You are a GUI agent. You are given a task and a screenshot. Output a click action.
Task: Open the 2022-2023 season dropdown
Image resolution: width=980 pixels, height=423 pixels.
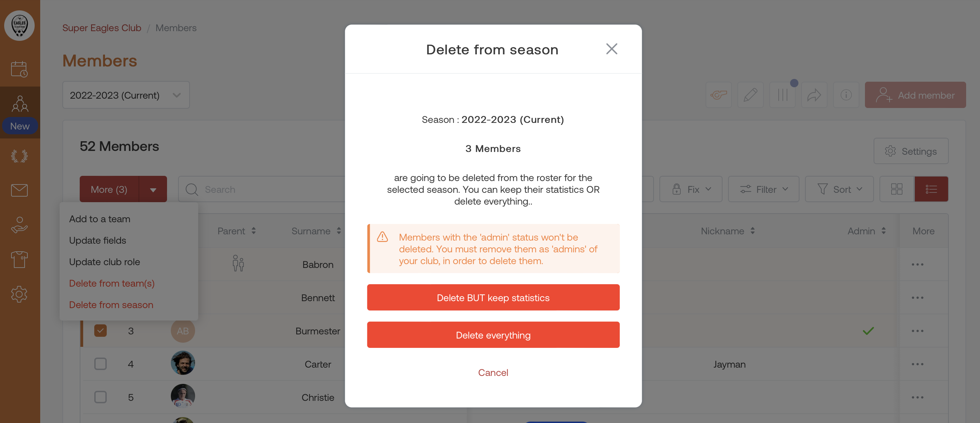click(x=126, y=95)
